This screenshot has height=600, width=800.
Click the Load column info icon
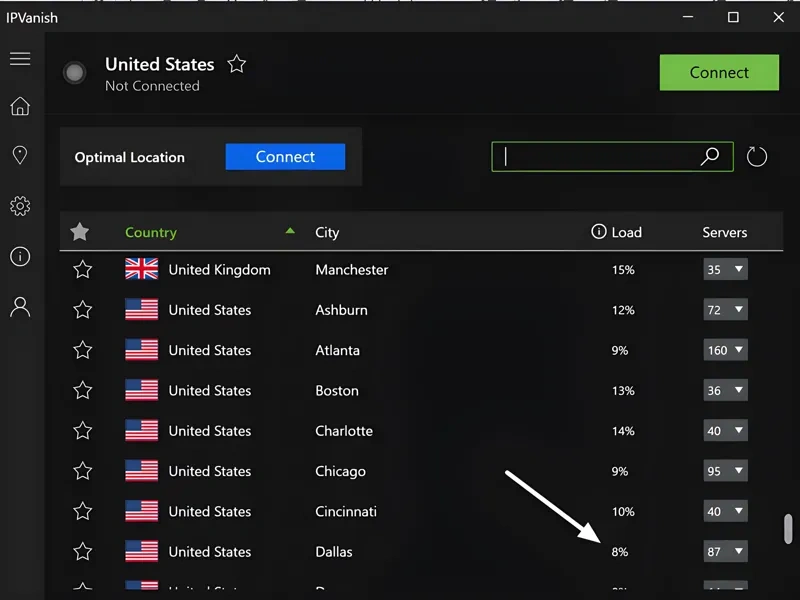597,232
